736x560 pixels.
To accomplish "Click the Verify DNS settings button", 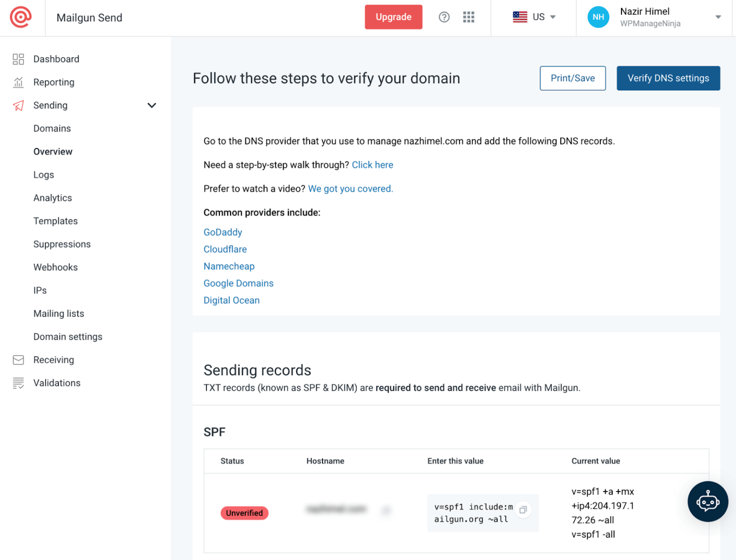I will pos(668,78).
